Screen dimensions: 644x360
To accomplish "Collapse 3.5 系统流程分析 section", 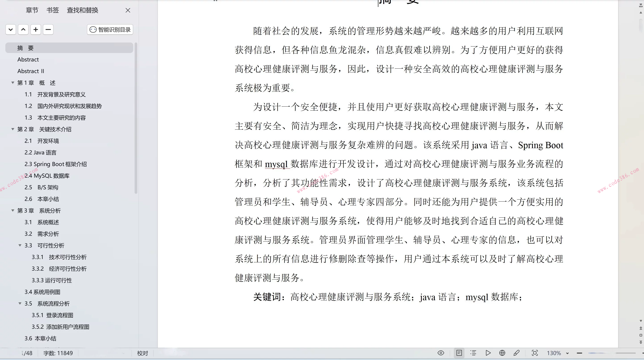I will [20, 303].
